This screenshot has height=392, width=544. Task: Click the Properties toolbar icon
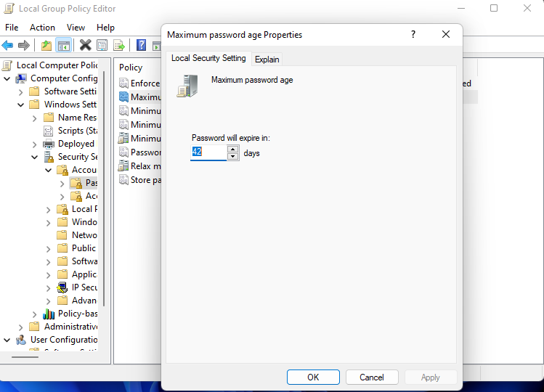click(102, 45)
